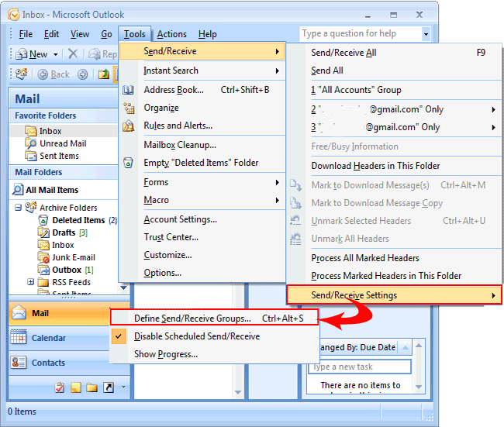Click the Arranged By Due Date header

pyautogui.click(x=357, y=347)
